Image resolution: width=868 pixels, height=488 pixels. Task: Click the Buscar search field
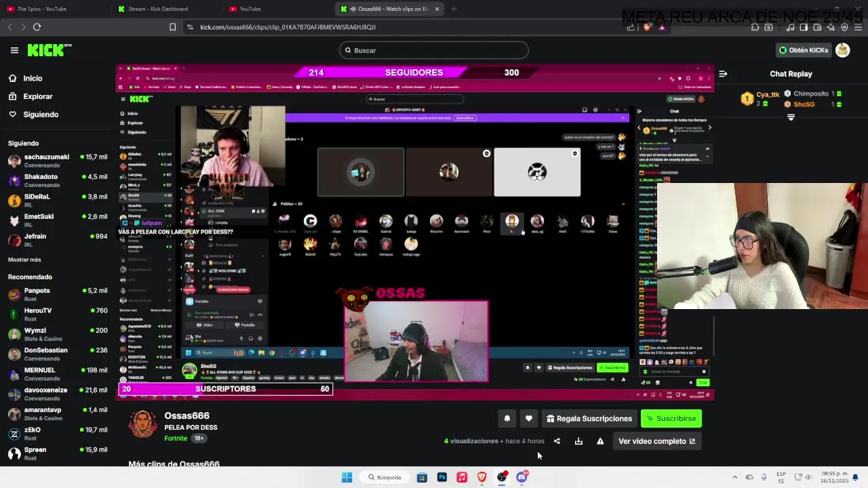point(434,50)
